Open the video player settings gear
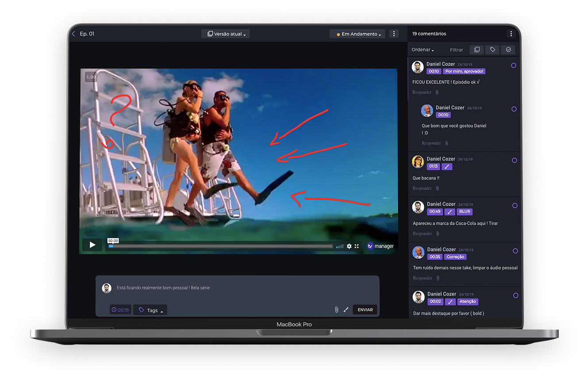 (350, 246)
